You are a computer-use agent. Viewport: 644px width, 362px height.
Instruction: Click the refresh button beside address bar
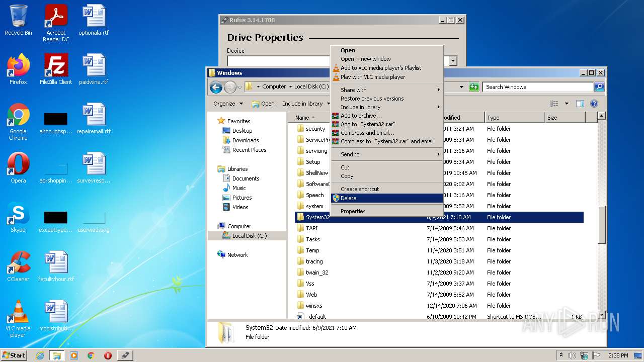474,87
